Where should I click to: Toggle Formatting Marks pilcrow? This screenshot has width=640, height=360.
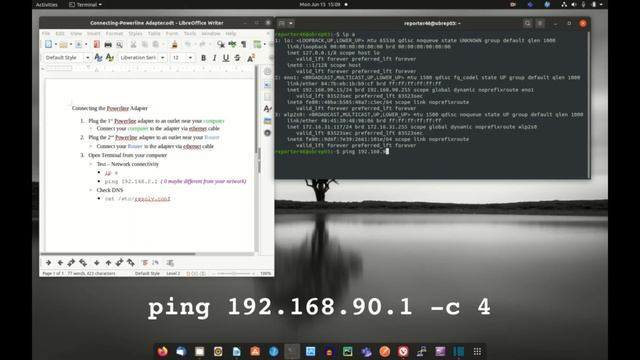click(244, 44)
